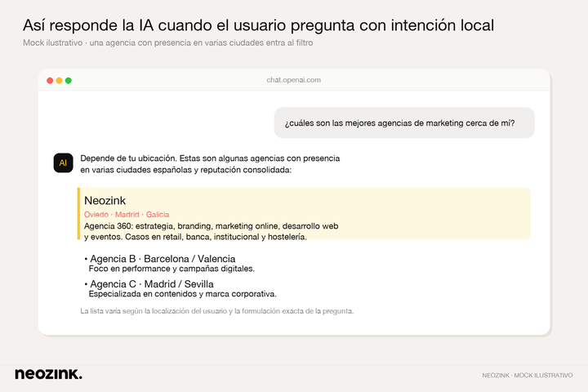Click 'Especializada en contenidos y marca corporativa.'

click(182, 294)
